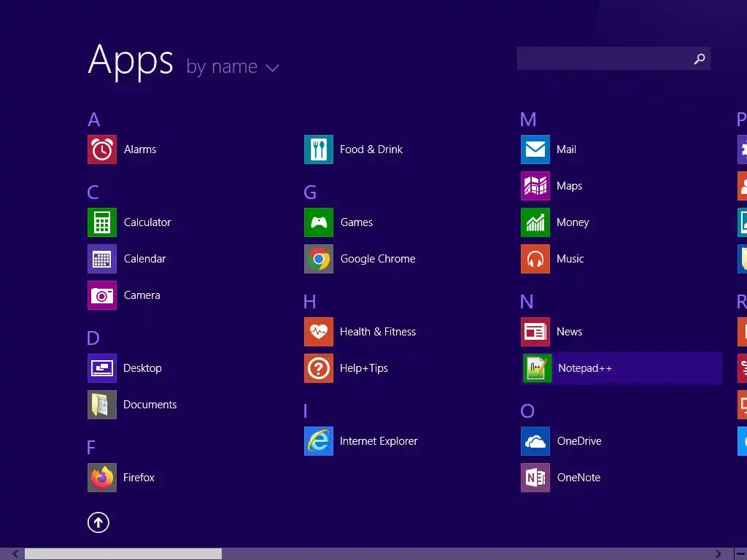Open the OneDrive app icon
The image size is (747, 560).
(535, 441)
